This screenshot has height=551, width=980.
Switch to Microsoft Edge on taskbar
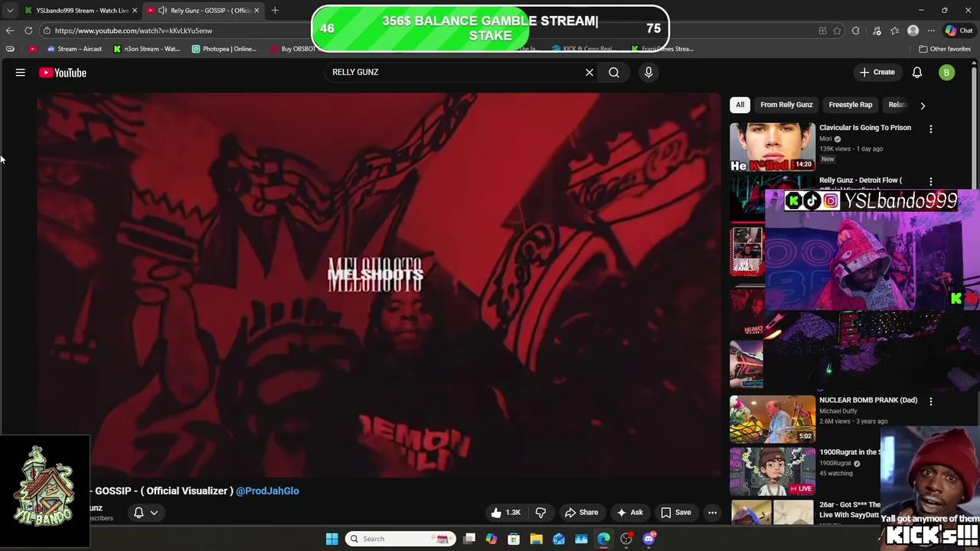click(604, 539)
